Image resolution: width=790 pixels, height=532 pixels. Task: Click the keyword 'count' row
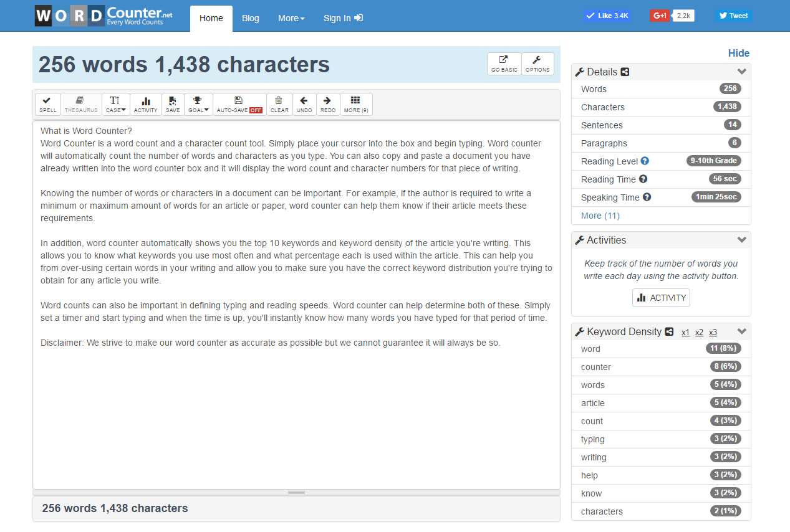tap(661, 421)
